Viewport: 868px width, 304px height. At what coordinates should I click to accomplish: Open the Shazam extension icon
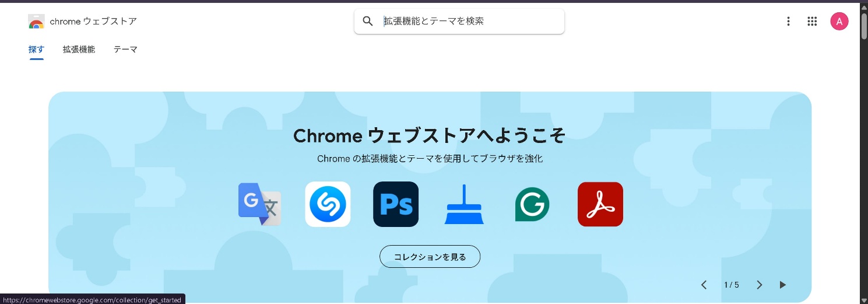(328, 204)
